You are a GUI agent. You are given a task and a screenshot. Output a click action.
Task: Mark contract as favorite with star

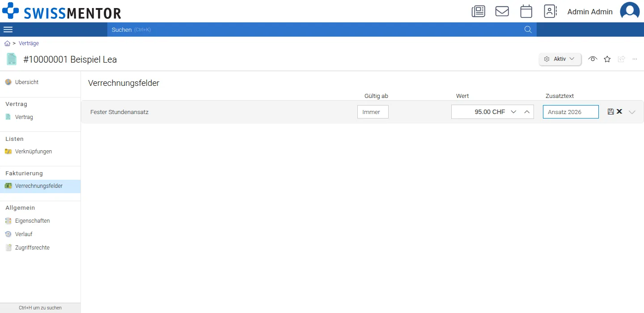tap(607, 59)
